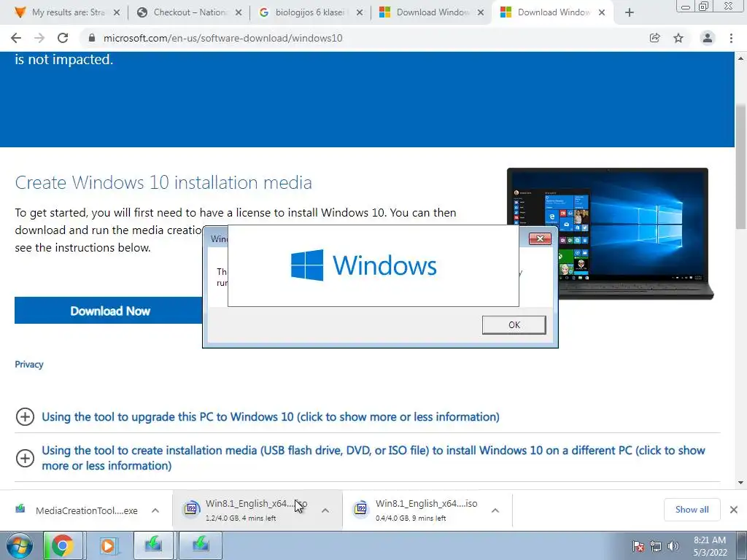Switch to the first Download Windows tab
This screenshot has height=560, width=747.
tap(431, 13)
